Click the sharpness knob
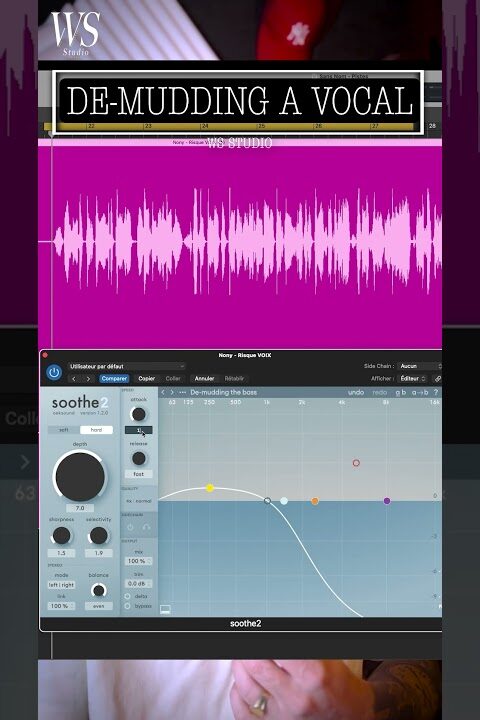 click(61, 535)
